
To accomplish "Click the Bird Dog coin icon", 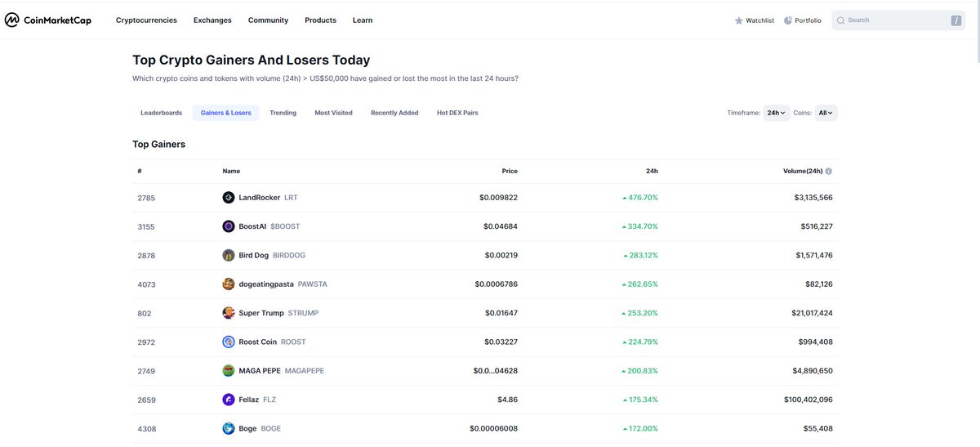I will [229, 255].
